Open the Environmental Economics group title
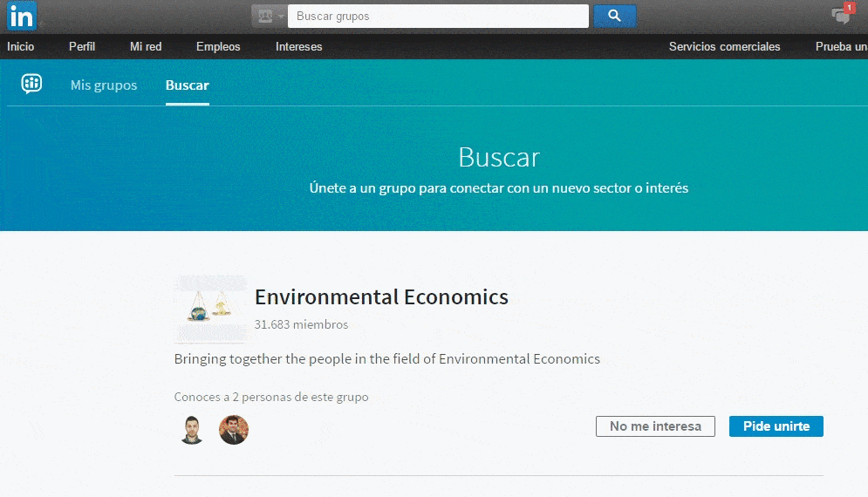Screen dimensions: 868x497 [x=381, y=297]
